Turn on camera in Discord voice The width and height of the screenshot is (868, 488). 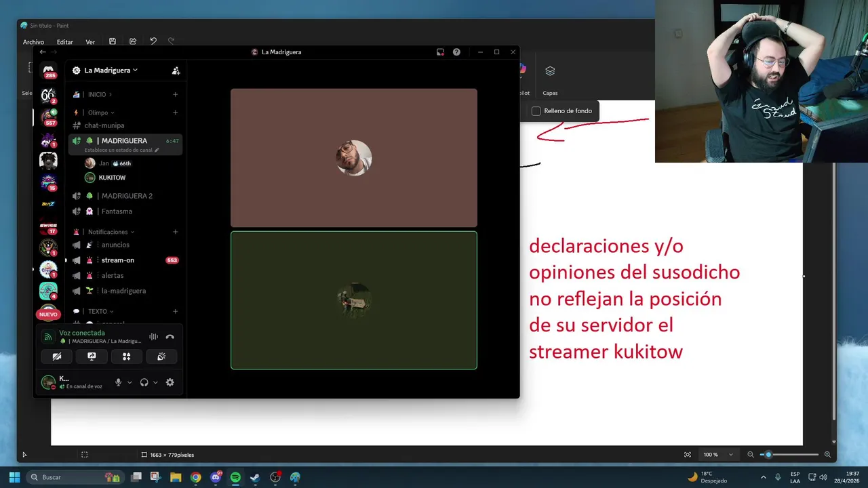pyautogui.click(x=57, y=357)
